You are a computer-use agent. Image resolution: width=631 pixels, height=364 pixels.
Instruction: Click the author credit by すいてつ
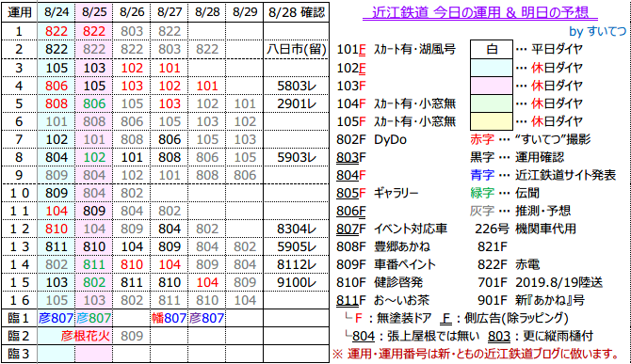pyautogui.click(x=598, y=31)
